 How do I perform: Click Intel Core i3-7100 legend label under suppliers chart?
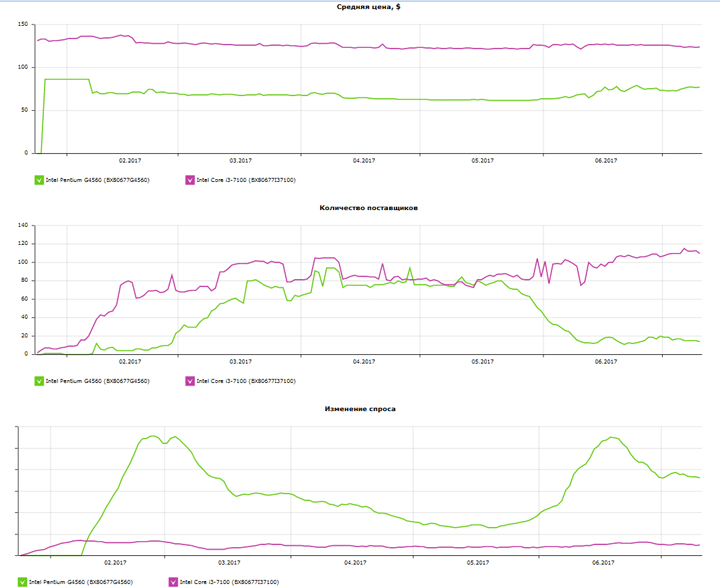tap(246, 381)
